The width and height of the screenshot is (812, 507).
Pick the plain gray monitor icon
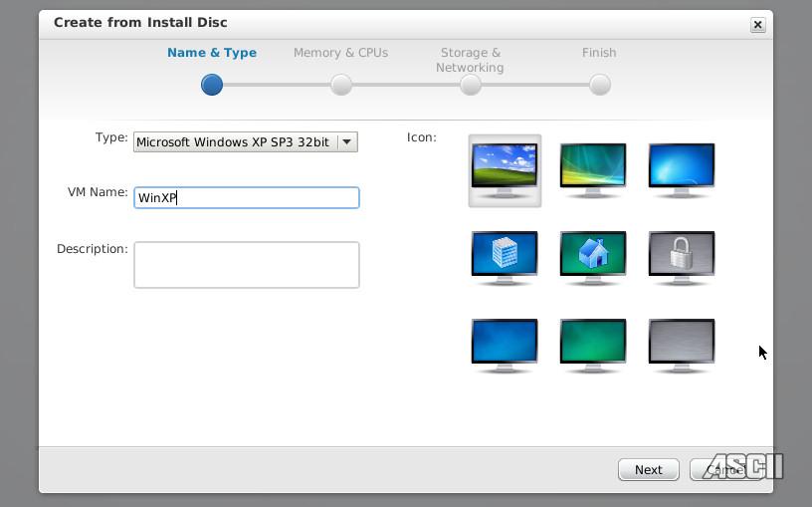pyautogui.click(x=682, y=346)
